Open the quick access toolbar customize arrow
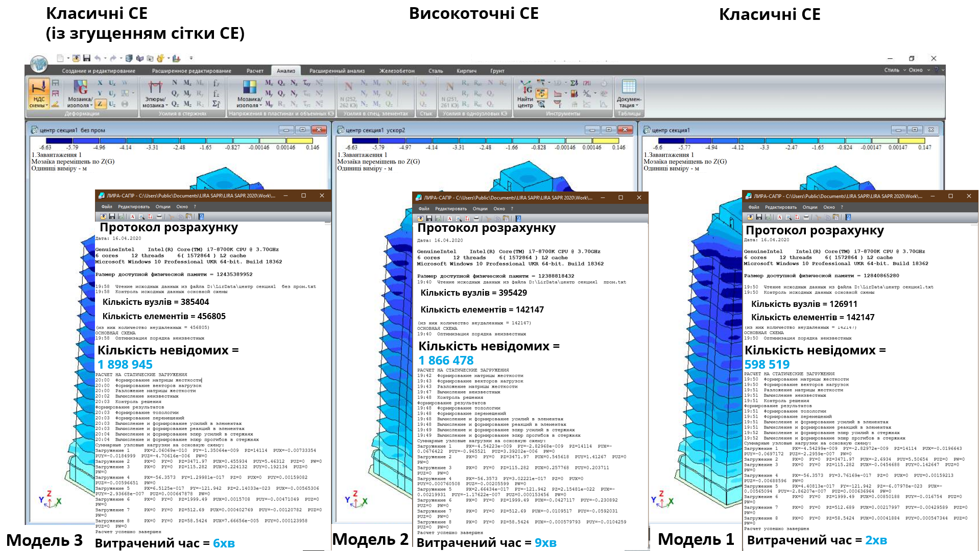The image size is (980, 551). 191,58
